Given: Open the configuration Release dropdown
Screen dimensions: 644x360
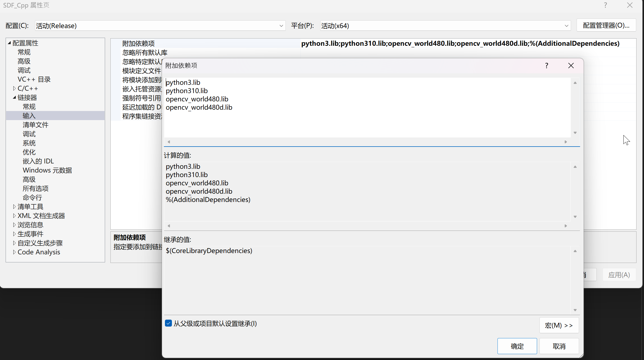Looking at the screenshot, I should click(x=281, y=26).
